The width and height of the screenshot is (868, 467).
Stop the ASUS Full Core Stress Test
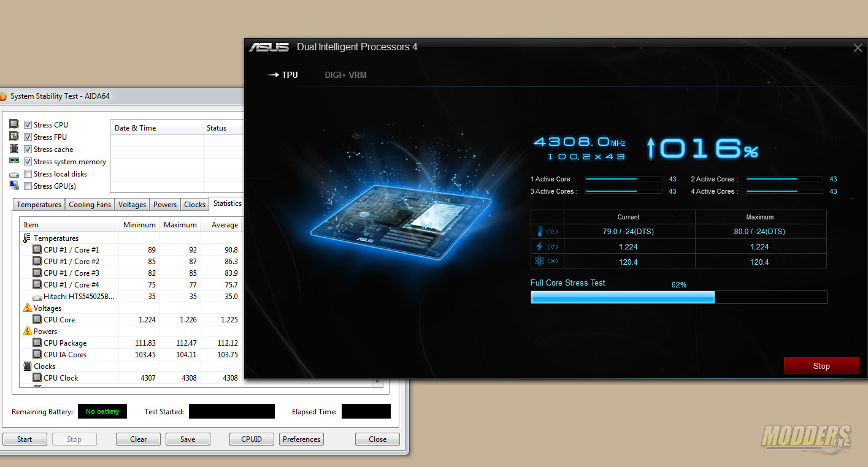[821, 366]
